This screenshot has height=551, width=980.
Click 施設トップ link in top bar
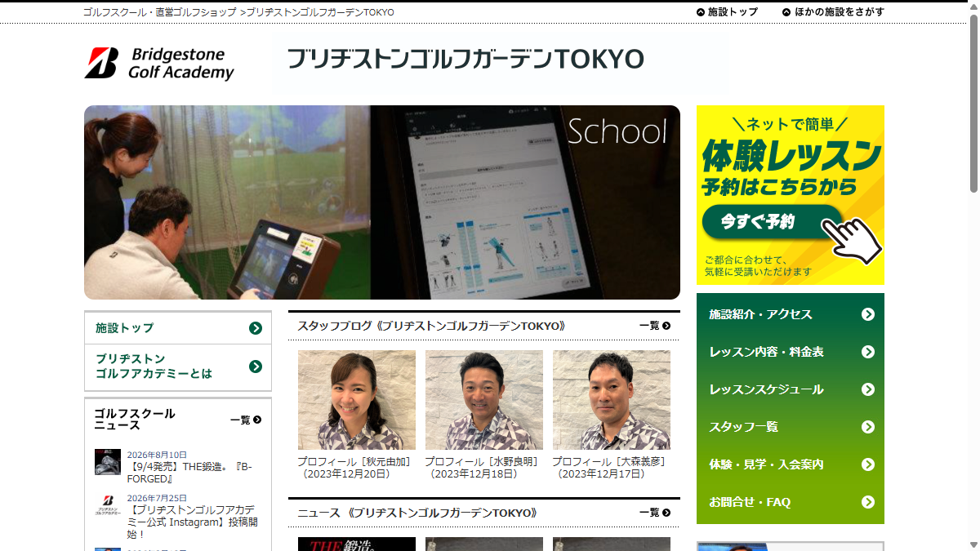pos(727,12)
